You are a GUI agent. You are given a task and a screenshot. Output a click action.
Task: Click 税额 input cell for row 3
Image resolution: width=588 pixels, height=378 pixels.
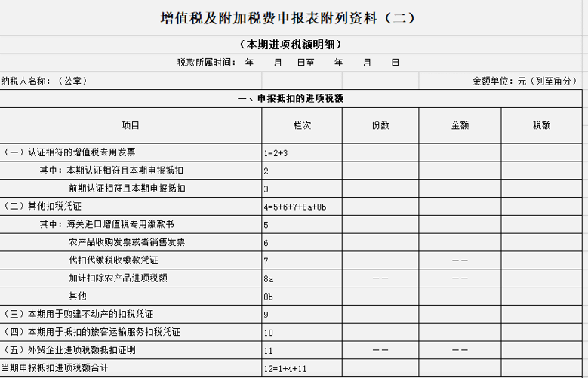point(541,189)
